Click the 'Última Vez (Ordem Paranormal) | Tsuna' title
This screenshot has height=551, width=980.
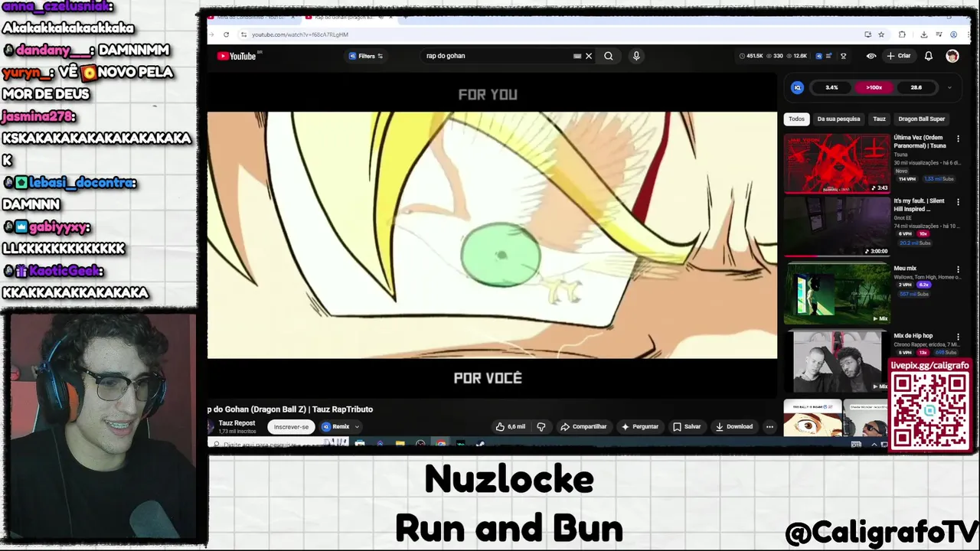pos(920,142)
